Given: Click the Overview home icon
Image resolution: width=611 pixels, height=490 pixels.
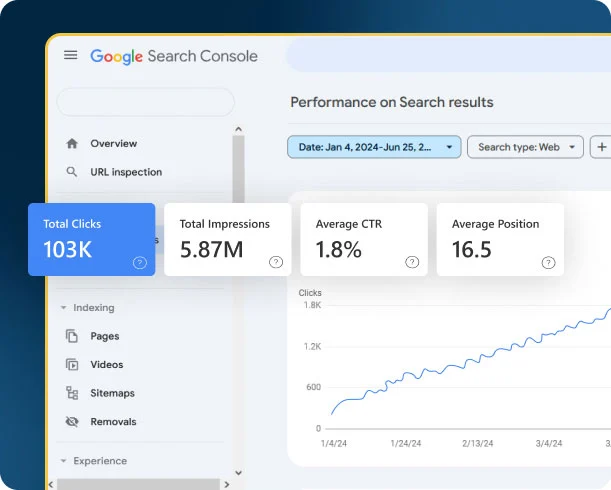Looking at the screenshot, I should point(72,144).
